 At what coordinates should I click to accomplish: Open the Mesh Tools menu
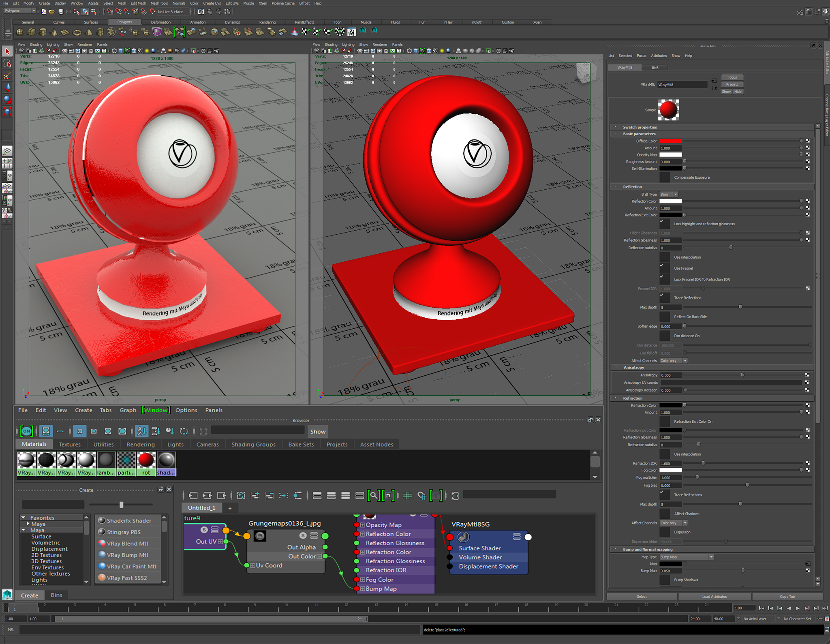tap(159, 3)
